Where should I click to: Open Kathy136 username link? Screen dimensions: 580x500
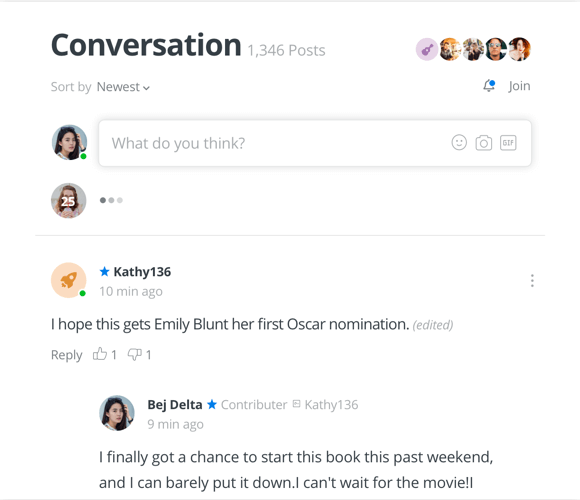pyautogui.click(x=142, y=272)
